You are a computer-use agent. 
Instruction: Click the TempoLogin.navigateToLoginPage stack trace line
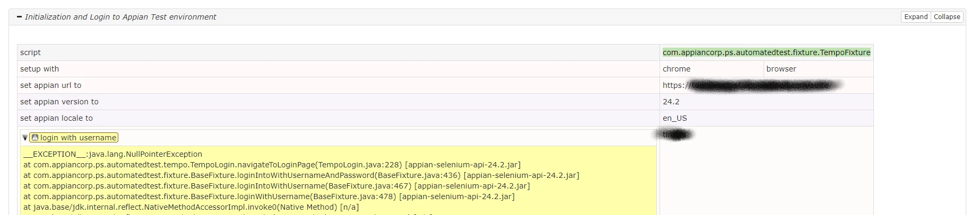[272, 165]
